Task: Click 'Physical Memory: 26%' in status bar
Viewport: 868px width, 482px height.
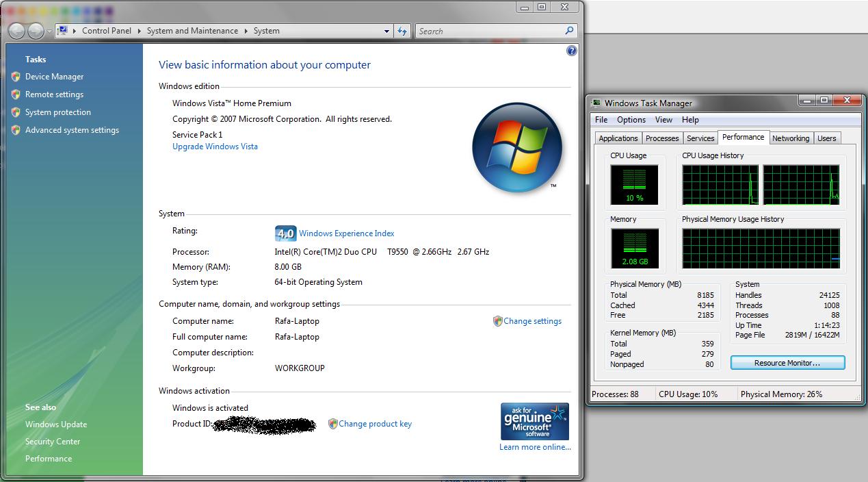Action: (781, 394)
